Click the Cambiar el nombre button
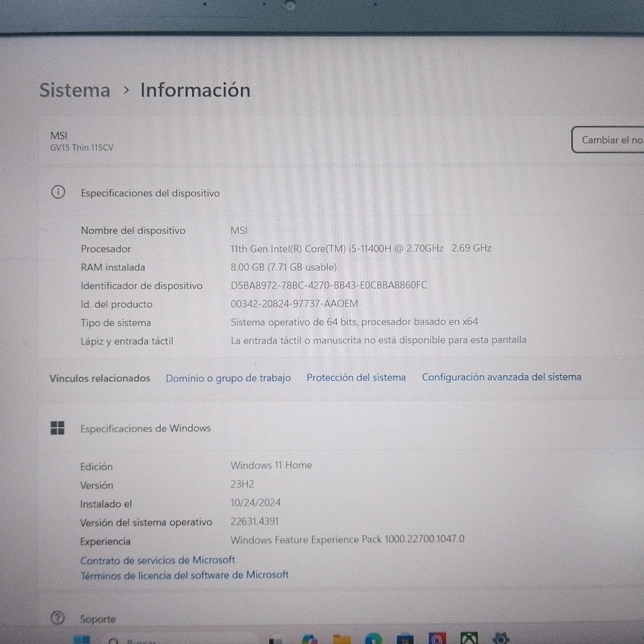Screen dimensions: 644x644 coord(609,140)
